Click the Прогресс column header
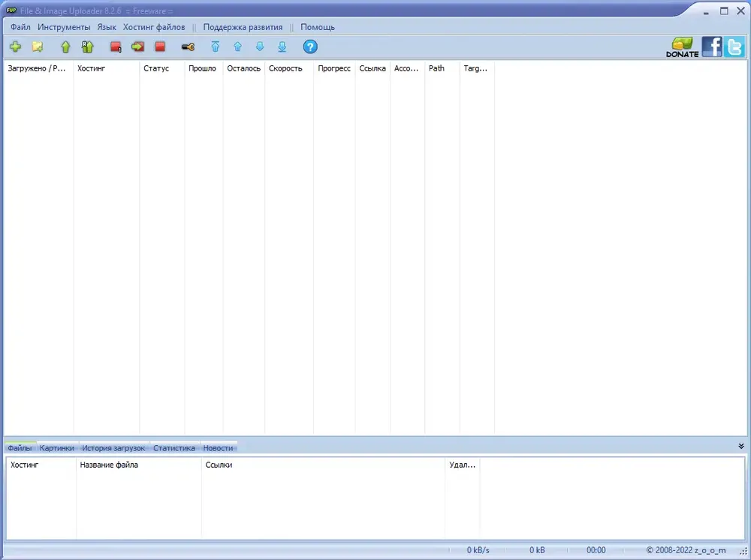 point(334,68)
